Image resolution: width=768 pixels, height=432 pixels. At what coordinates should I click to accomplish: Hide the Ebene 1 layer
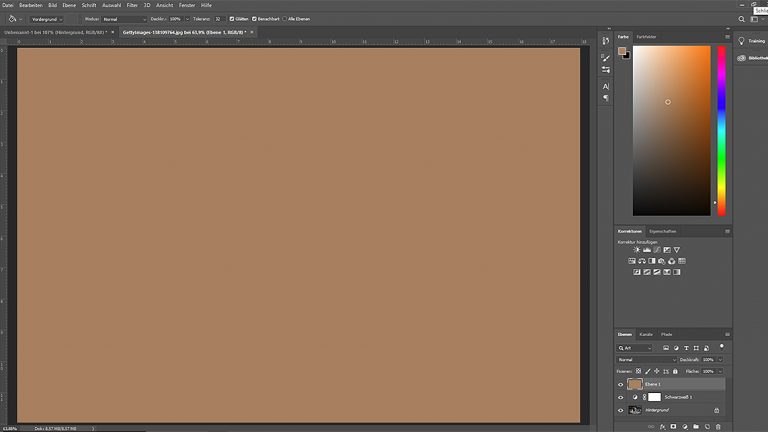pos(620,384)
